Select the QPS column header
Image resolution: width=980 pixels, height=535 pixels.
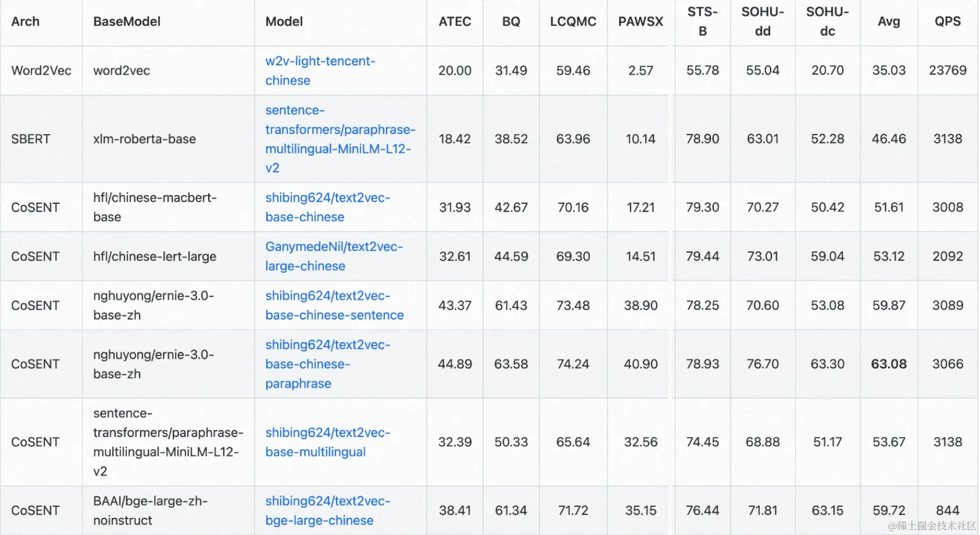click(948, 22)
